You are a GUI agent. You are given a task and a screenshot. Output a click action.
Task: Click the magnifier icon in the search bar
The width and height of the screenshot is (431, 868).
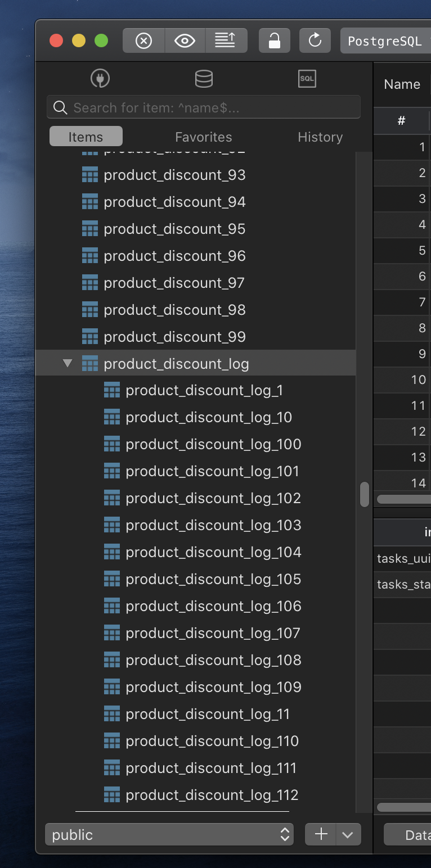click(x=60, y=107)
